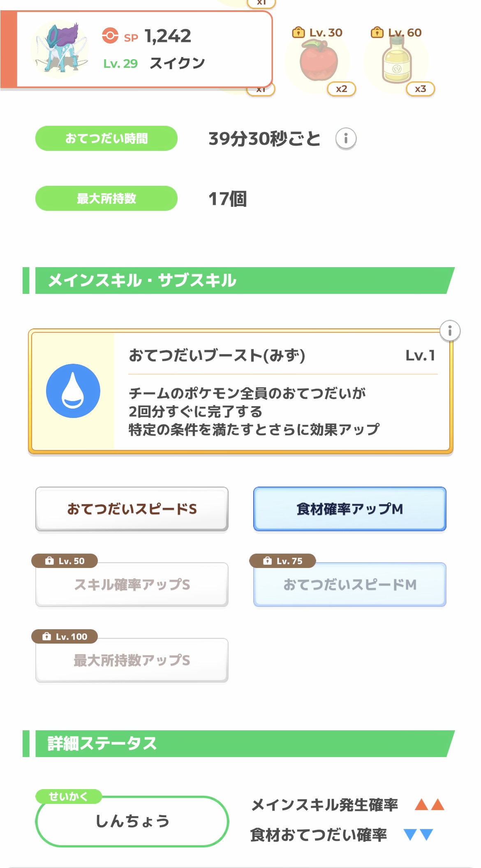This screenshot has width=481, height=868.
Task: Tap locked 最大所持数アップS sub skill
Action: pos(132,660)
